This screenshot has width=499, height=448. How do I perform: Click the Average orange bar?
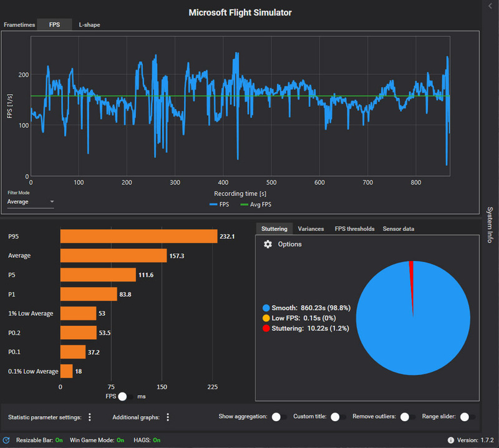click(x=114, y=256)
